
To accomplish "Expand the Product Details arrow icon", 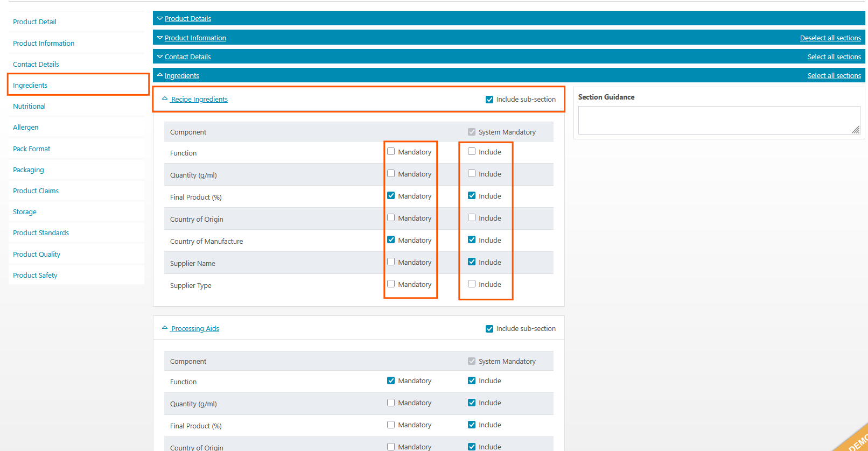I will tap(160, 18).
